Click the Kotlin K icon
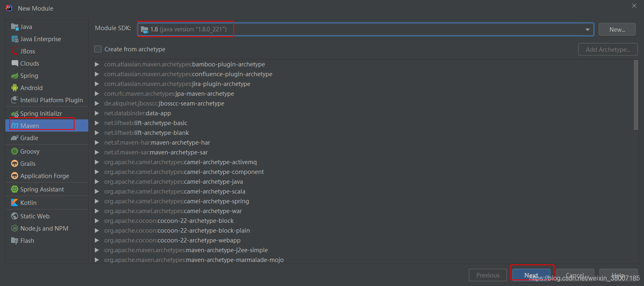 (x=15, y=203)
